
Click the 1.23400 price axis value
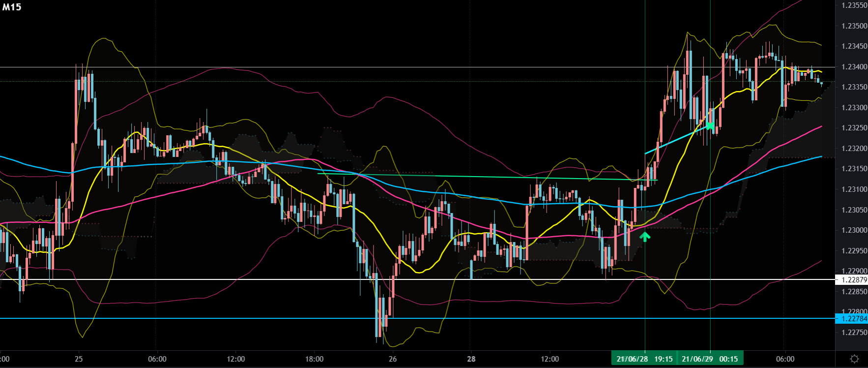[854, 66]
